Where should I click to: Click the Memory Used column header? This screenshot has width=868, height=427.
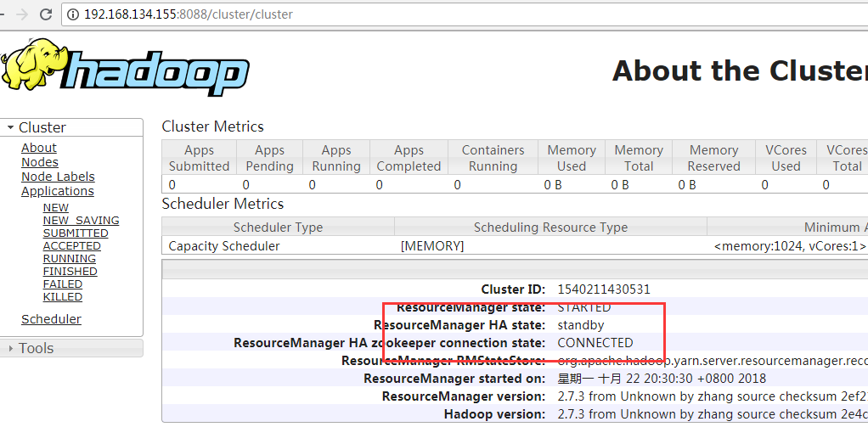tap(572, 158)
